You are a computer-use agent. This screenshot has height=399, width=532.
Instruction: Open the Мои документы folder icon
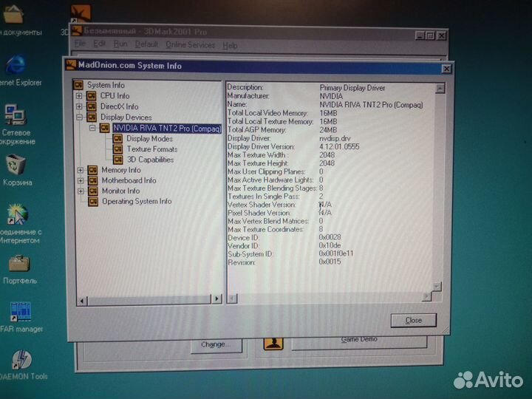pos(13,14)
